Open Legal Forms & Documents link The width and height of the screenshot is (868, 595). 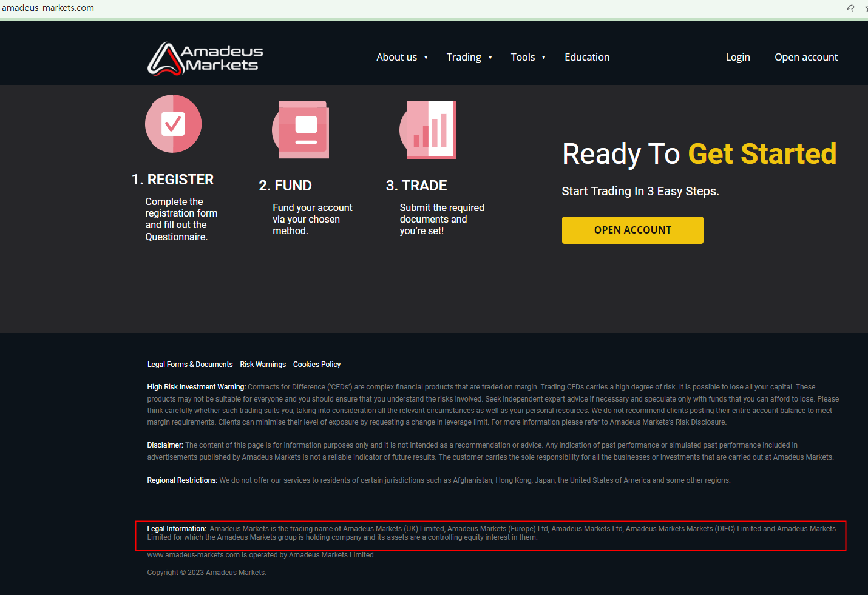click(x=190, y=365)
